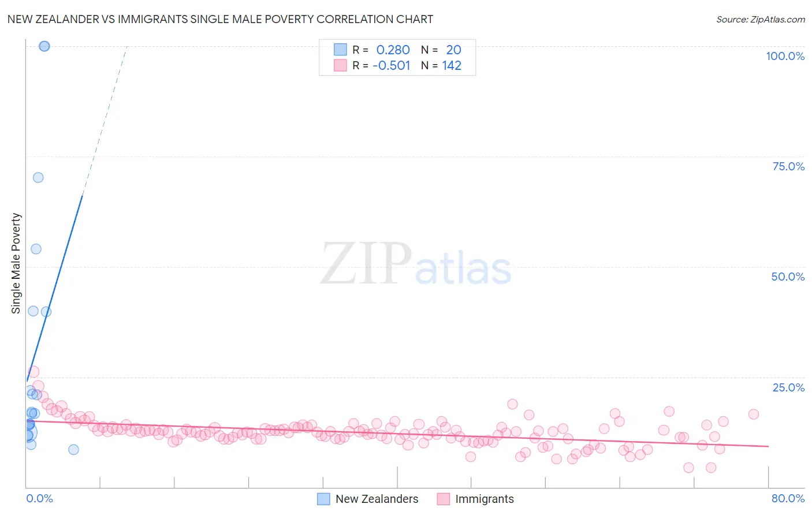
Task: Click the Single Male Poverty axis label
Action: (x=16, y=263)
